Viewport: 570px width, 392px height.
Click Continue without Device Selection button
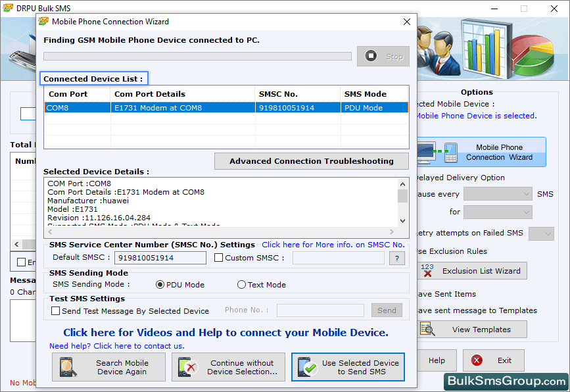point(228,367)
